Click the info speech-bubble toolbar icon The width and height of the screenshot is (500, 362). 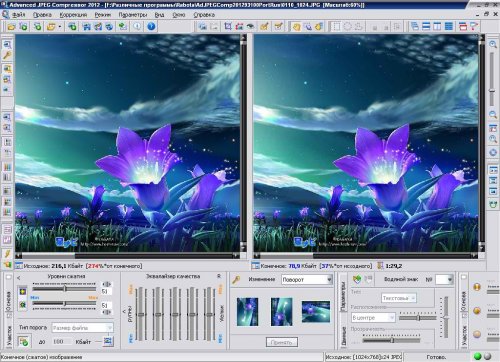[x=137, y=26]
